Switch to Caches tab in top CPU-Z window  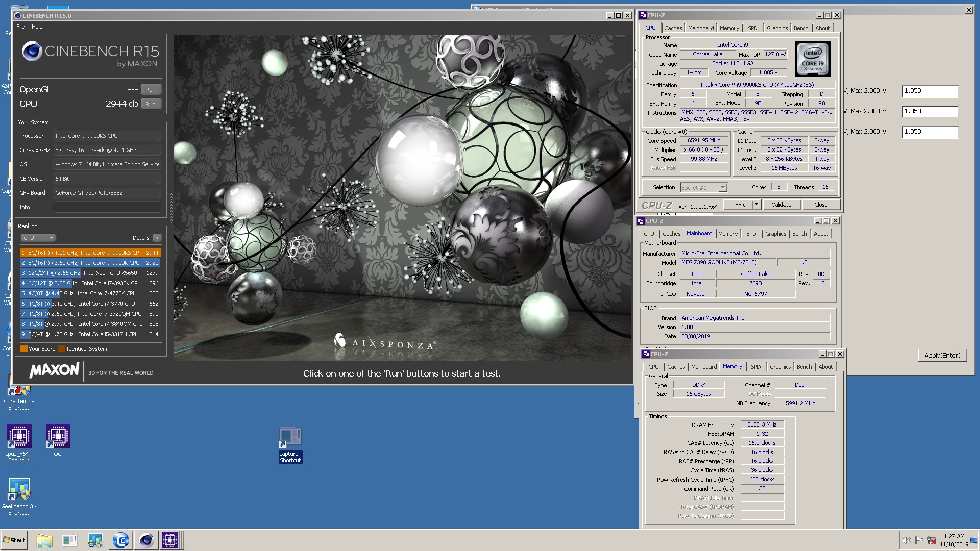click(x=673, y=28)
